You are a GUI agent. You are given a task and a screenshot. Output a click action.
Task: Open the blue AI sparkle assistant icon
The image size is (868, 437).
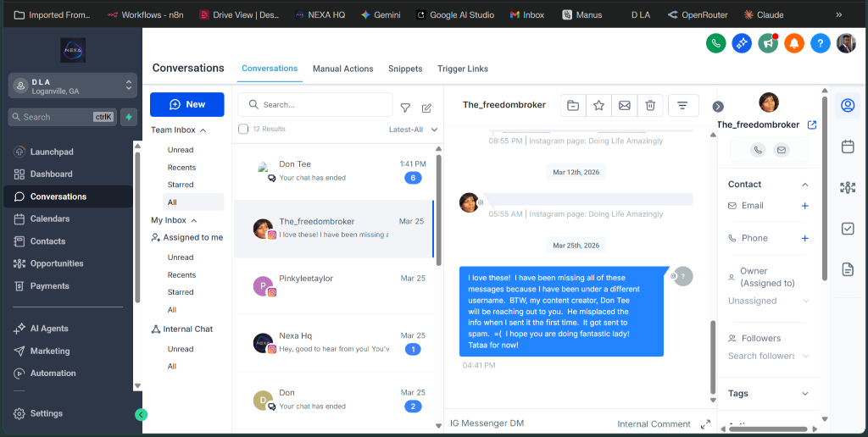pyautogui.click(x=742, y=43)
